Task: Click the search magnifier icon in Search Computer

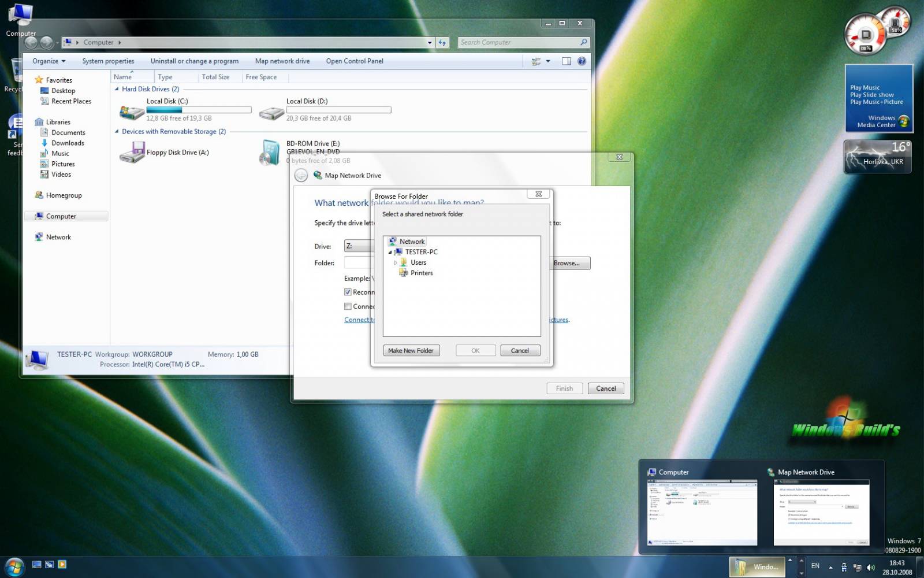Action: (x=583, y=42)
